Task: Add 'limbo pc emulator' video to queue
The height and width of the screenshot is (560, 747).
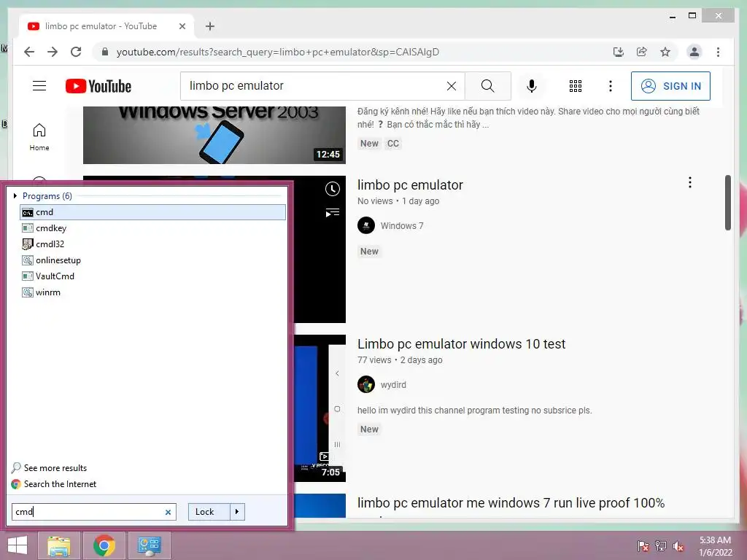Action: click(x=332, y=212)
